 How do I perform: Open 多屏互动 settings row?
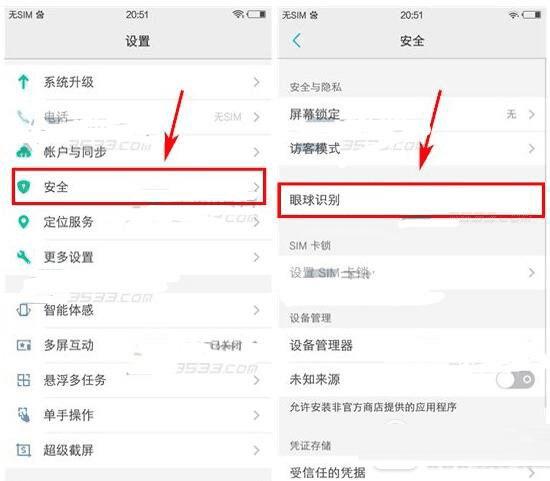(139, 345)
